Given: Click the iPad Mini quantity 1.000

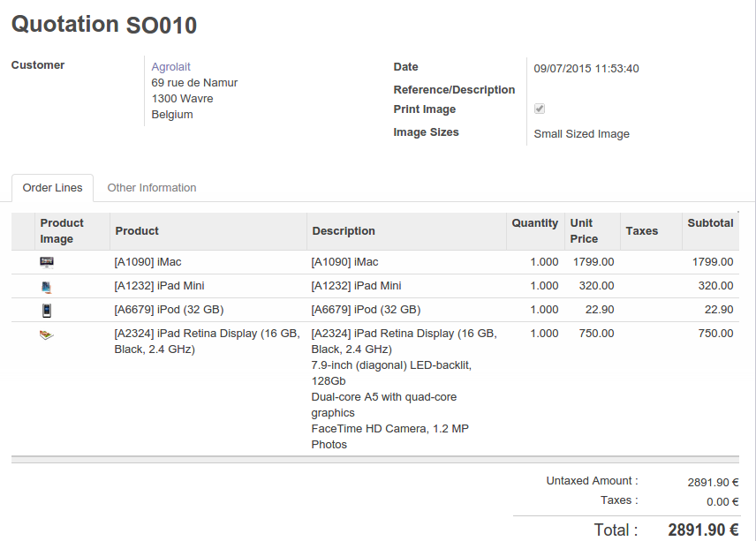Looking at the screenshot, I should [544, 286].
